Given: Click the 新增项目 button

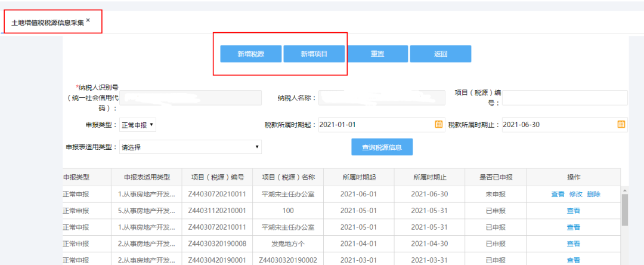Looking at the screenshot, I should click(314, 54).
